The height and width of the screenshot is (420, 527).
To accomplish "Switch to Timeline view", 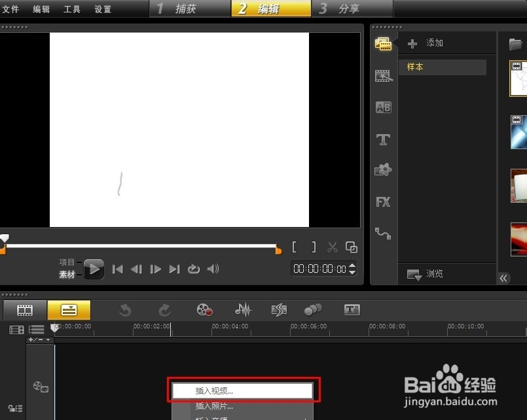I will click(69, 310).
